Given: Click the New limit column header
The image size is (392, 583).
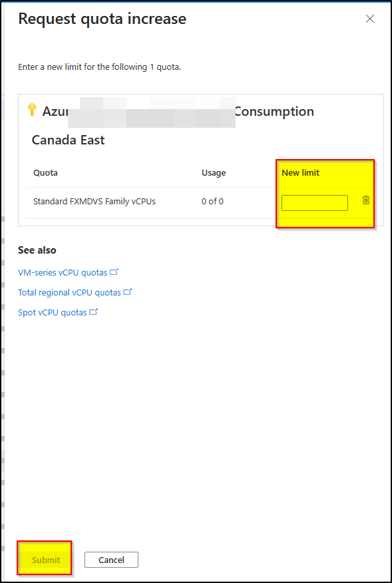Looking at the screenshot, I should [301, 172].
